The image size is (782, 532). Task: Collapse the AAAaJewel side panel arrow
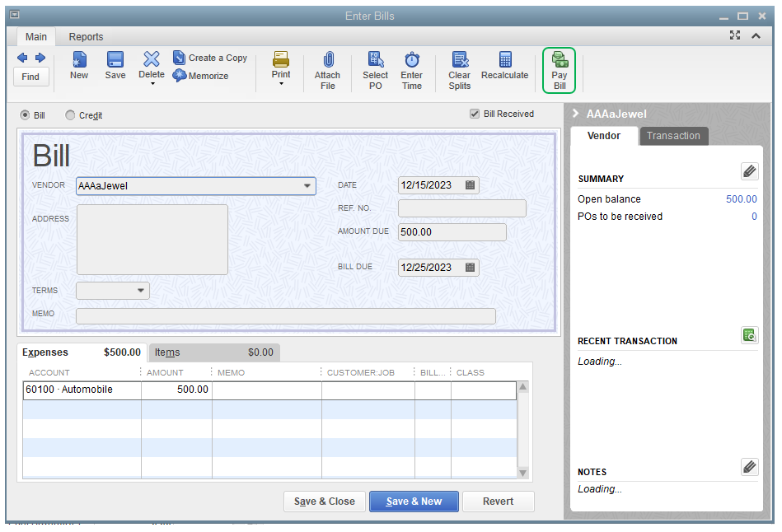click(575, 113)
